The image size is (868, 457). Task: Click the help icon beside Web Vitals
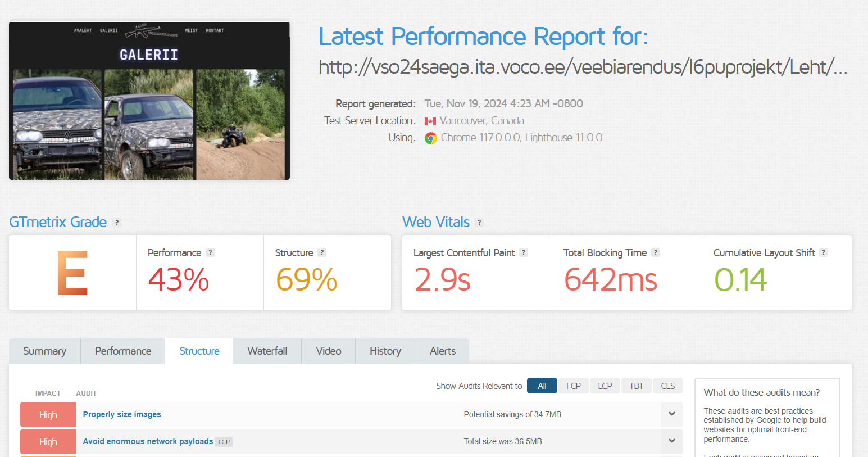coord(479,223)
